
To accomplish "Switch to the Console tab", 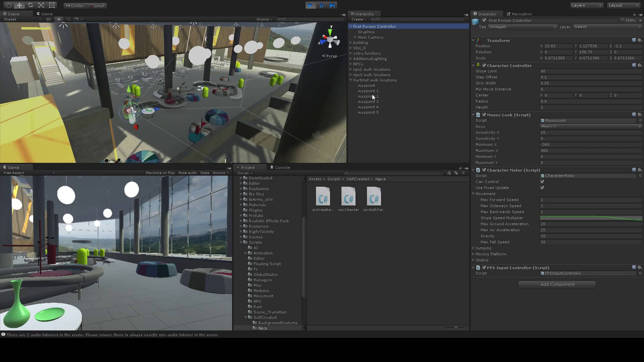I will (282, 167).
